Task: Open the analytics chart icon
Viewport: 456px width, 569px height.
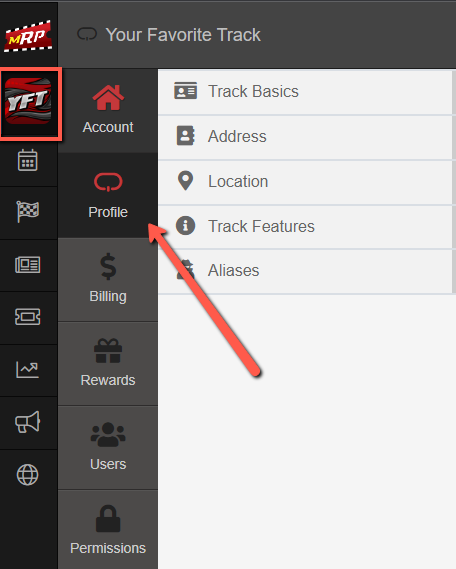Action: tap(28, 370)
